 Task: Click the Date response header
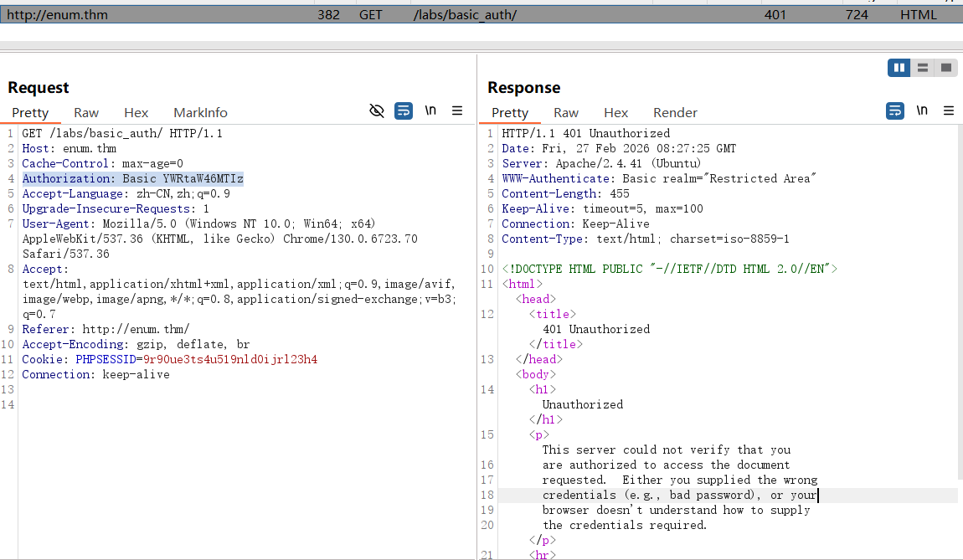(619, 149)
